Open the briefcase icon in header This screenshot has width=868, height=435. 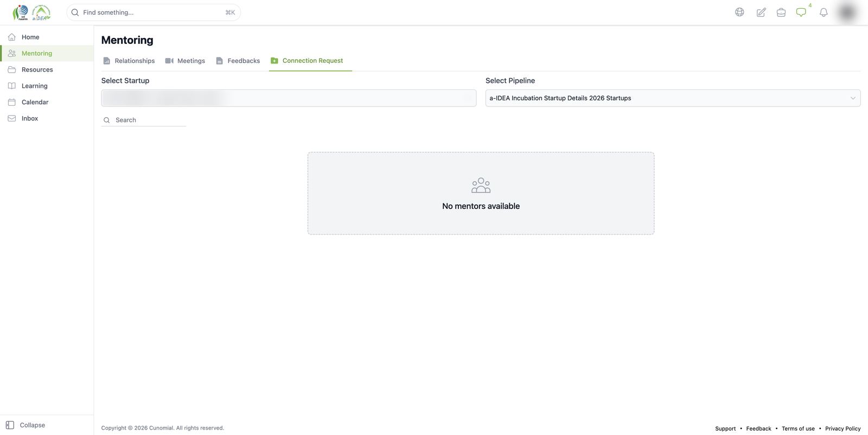coord(781,12)
